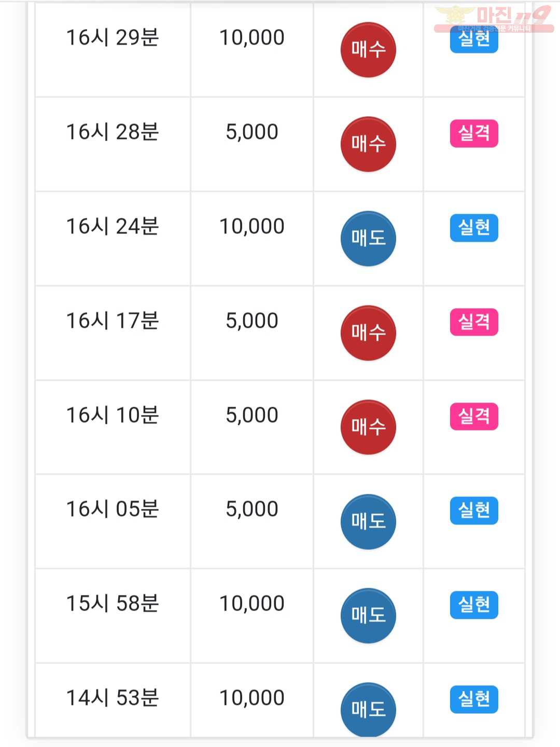Select the pink 실격 badge at 16시 17분
Viewport: 560px width, 747px height.
(x=474, y=322)
